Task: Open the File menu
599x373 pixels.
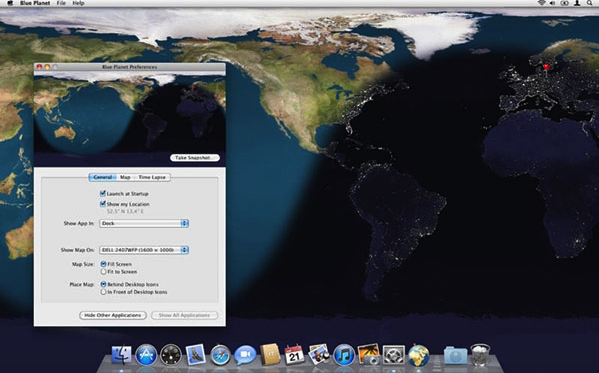Action: tap(61, 3)
